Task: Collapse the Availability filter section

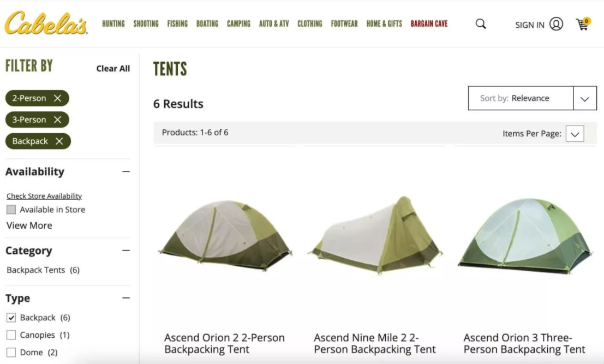Action: pos(126,171)
